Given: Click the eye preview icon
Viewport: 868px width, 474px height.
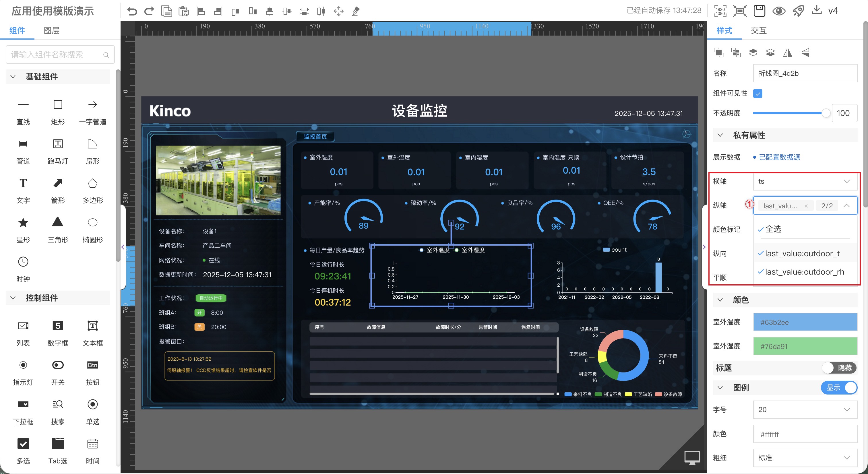Looking at the screenshot, I should [x=779, y=11].
